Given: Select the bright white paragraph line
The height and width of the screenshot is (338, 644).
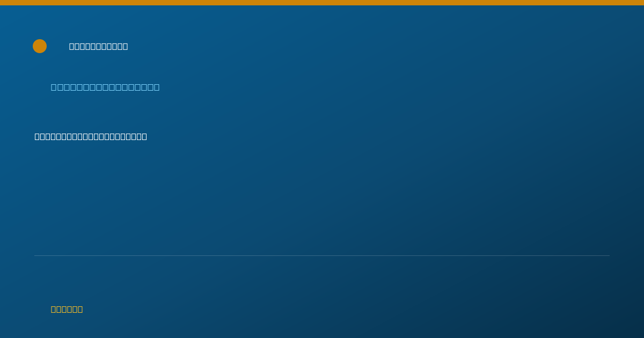Looking at the screenshot, I should [x=91, y=136].
